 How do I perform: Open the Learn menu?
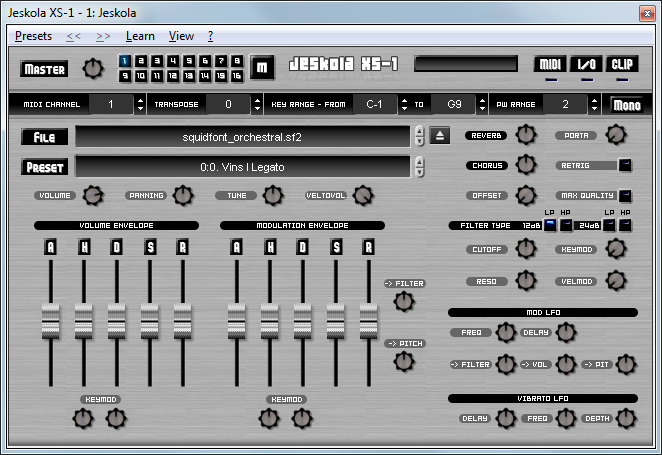click(140, 36)
